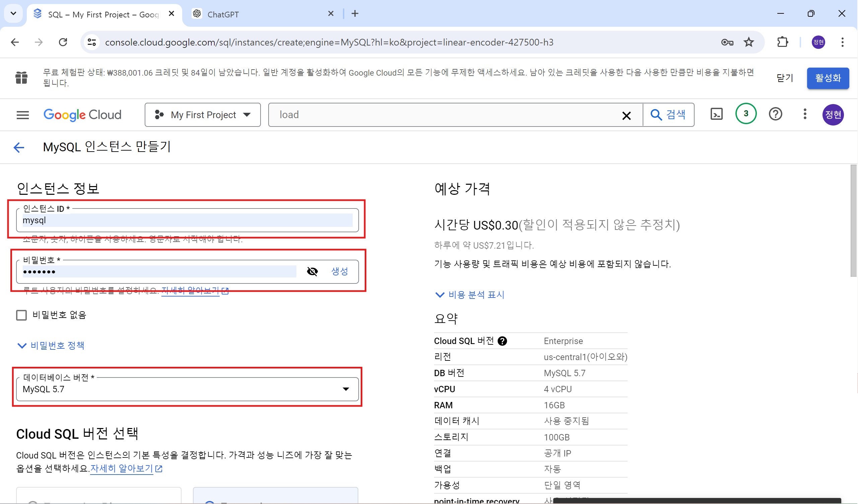Click the 16GB RAM summary value

point(554,405)
